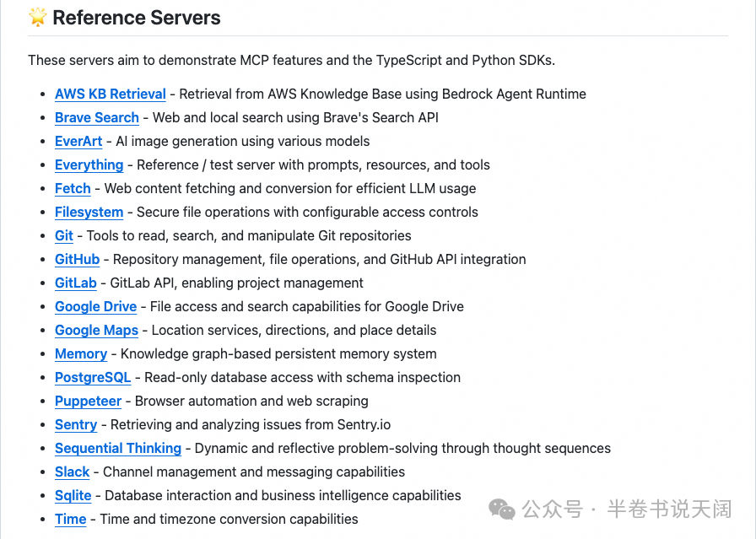Open the Puppeteer link

pyautogui.click(x=88, y=402)
